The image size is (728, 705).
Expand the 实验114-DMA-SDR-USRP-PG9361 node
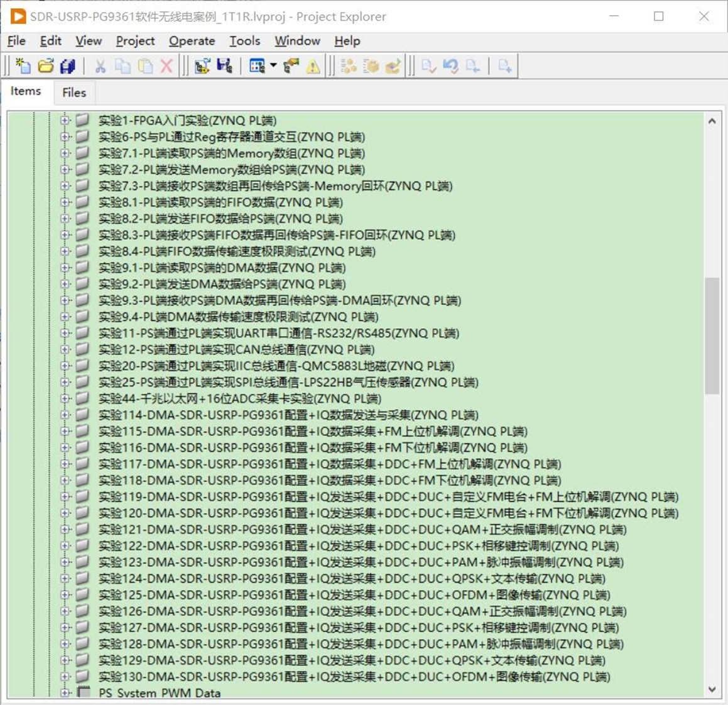tap(65, 415)
